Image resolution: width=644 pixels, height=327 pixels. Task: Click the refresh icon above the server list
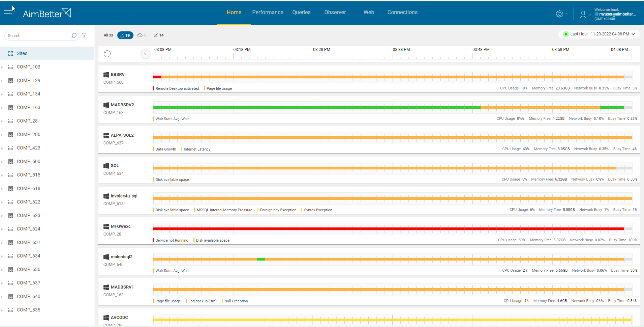(x=107, y=53)
